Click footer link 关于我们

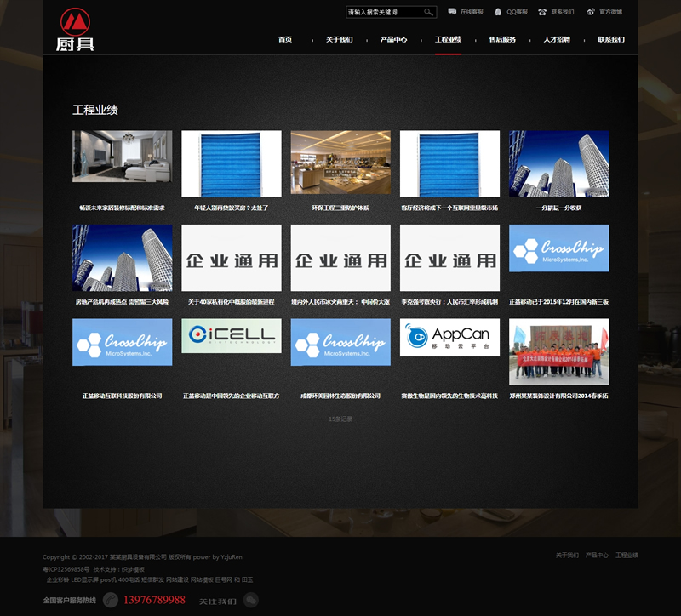[567, 555]
